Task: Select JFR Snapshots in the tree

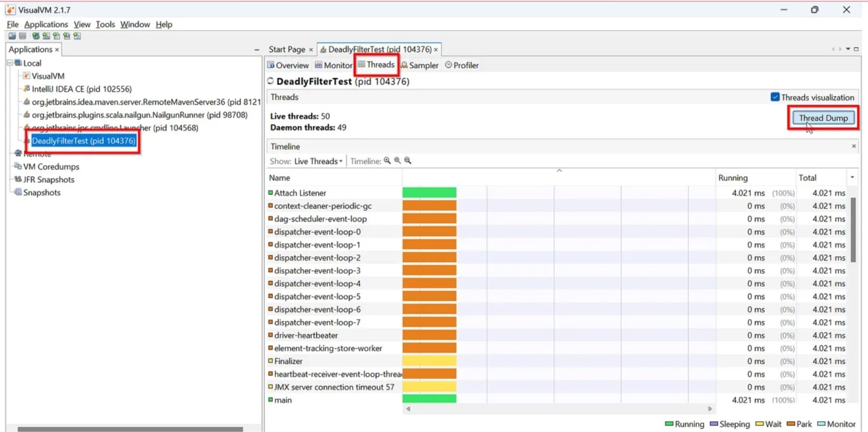Action: coord(49,180)
